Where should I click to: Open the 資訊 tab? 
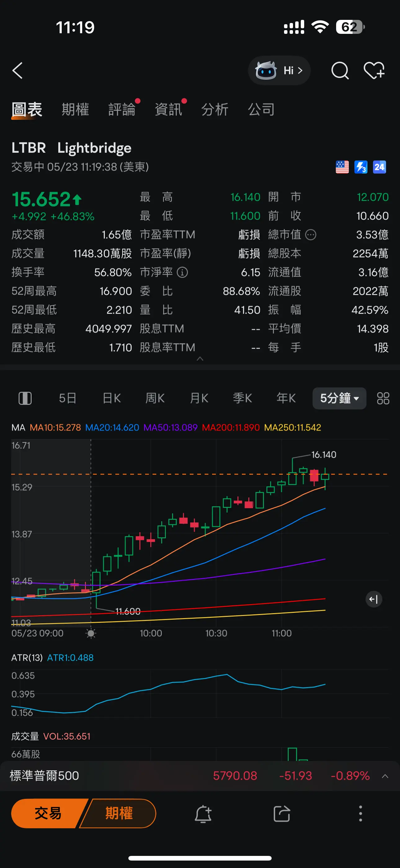click(x=168, y=110)
